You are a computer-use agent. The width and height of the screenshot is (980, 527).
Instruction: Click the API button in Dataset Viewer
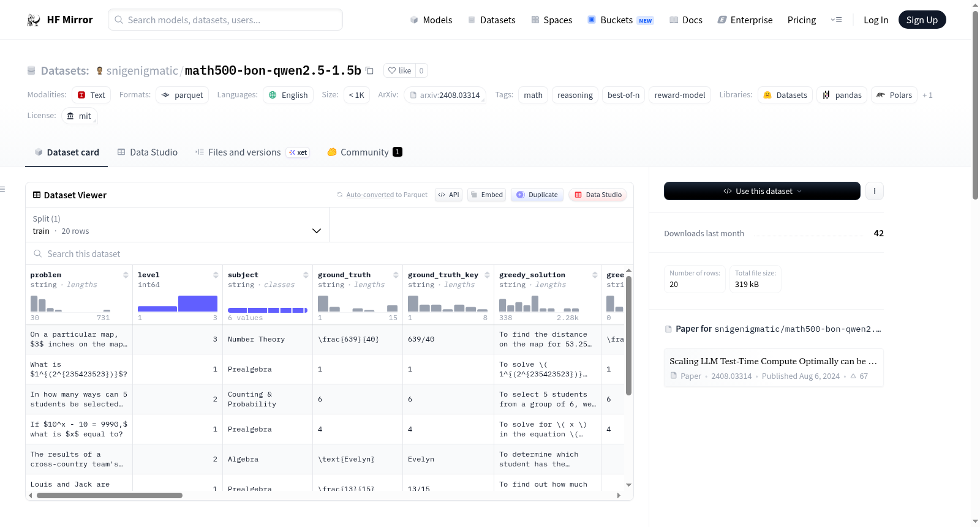pyautogui.click(x=448, y=195)
